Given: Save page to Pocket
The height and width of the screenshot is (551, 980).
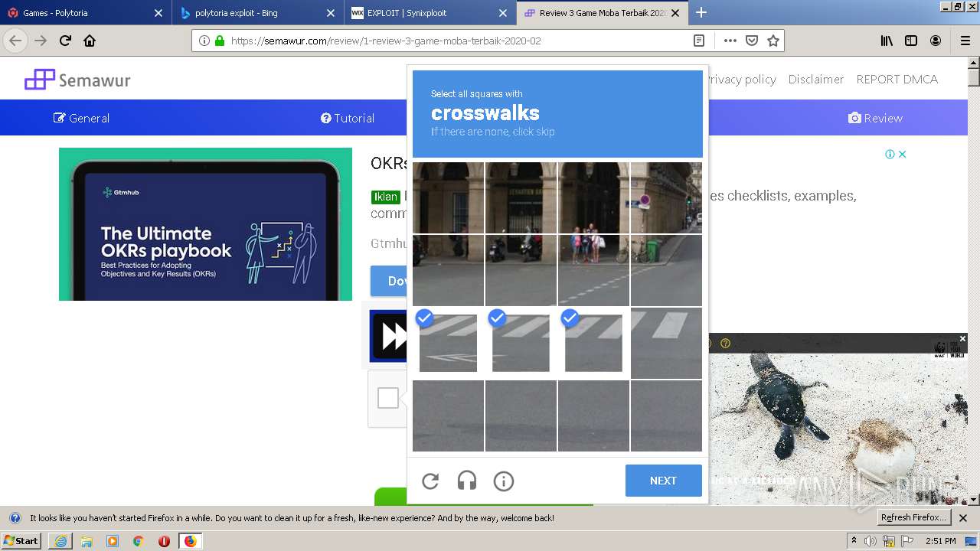Looking at the screenshot, I should tap(752, 41).
